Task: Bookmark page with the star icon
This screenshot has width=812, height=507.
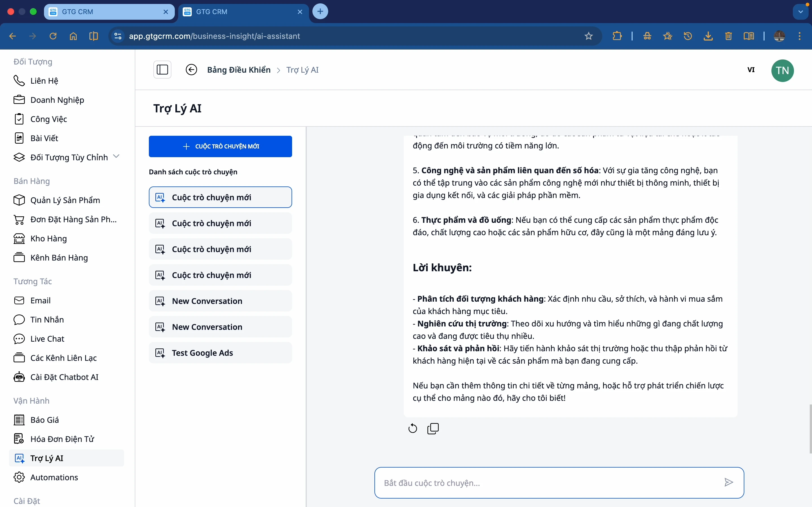Action: point(588,36)
